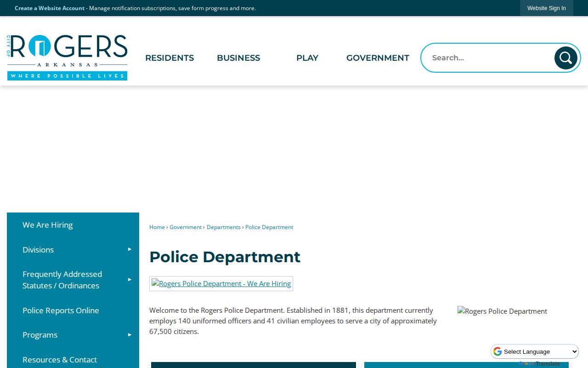
Task: Open the Government menu
Action: (x=378, y=58)
